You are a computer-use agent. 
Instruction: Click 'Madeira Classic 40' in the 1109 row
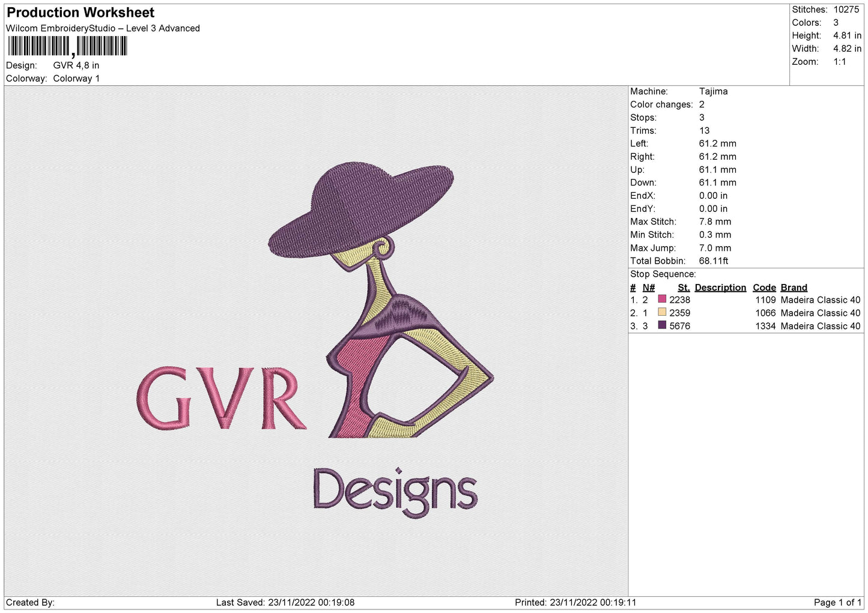tap(821, 300)
